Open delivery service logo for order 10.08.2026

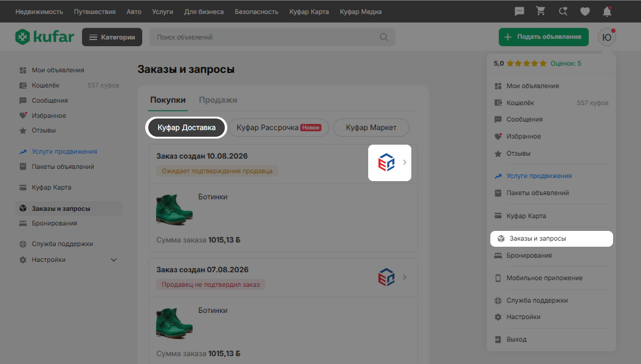click(386, 162)
